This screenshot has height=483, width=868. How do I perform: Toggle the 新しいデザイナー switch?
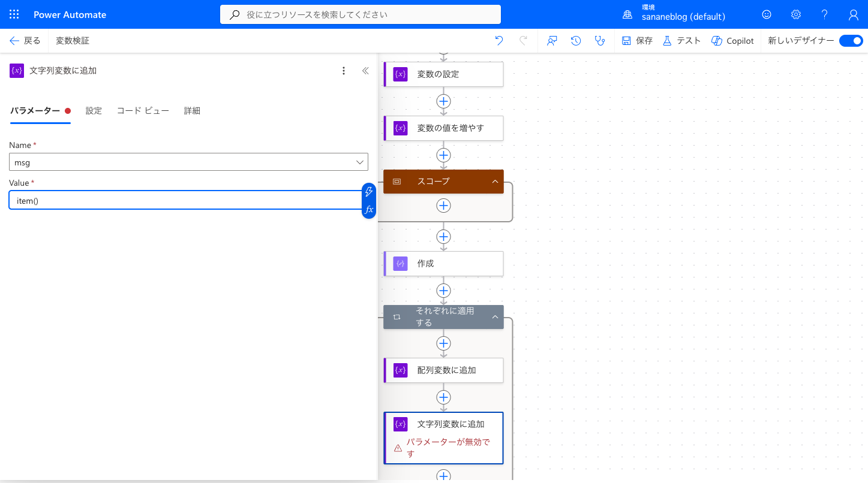(x=851, y=41)
